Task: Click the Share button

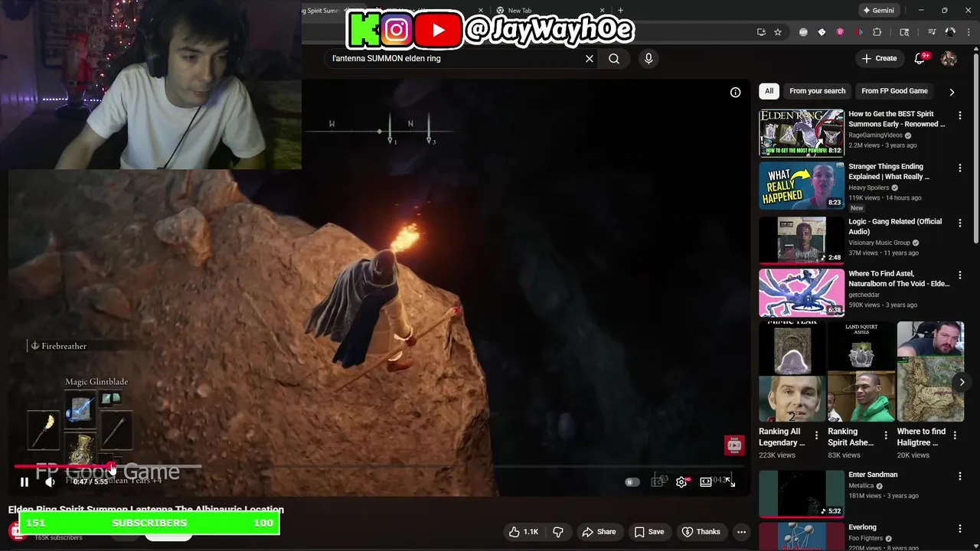Action: tap(599, 532)
